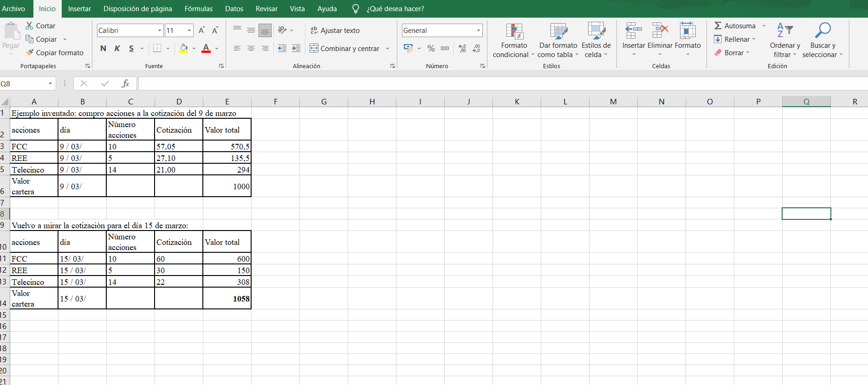Expand the Autosuma dropdown arrow
Viewport: 868px width, 385px height.
[x=764, y=26]
